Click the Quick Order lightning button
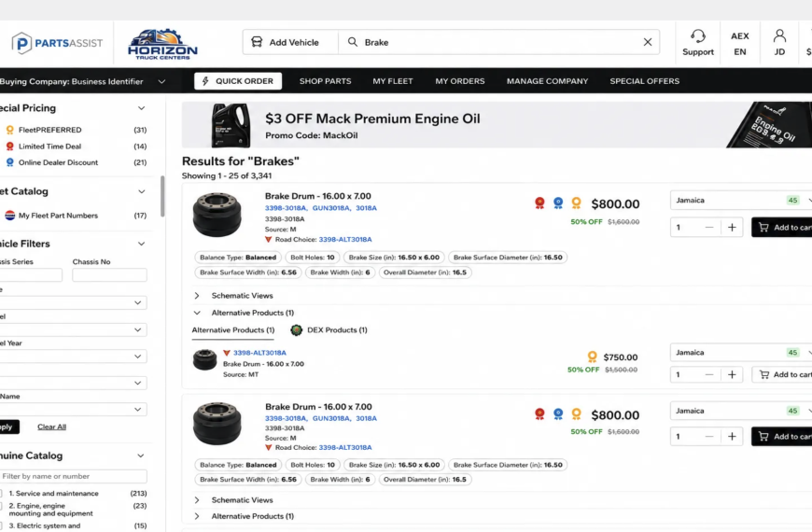The image size is (812, 532). [238, 81]
